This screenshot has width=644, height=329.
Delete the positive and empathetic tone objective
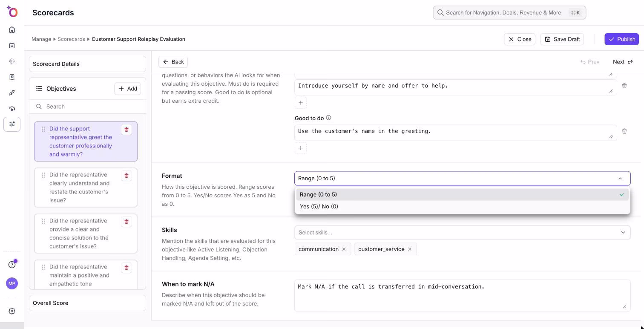click(x=126, y=268)
